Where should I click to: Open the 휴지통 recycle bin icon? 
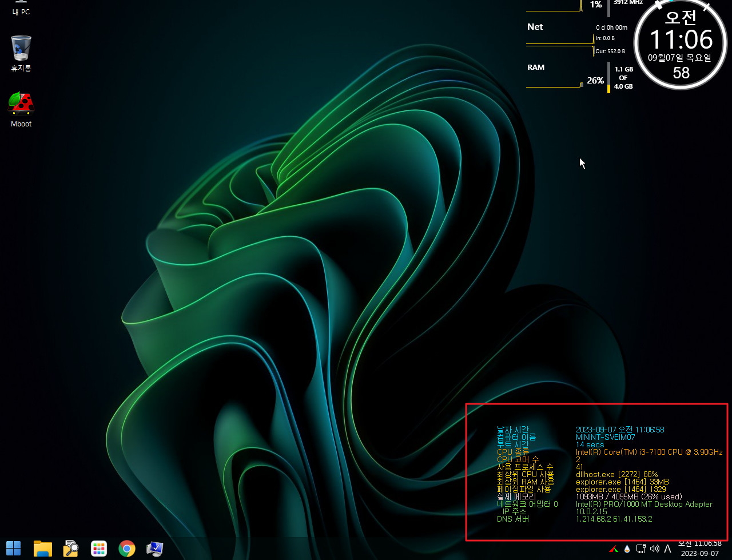coord(21,53)
